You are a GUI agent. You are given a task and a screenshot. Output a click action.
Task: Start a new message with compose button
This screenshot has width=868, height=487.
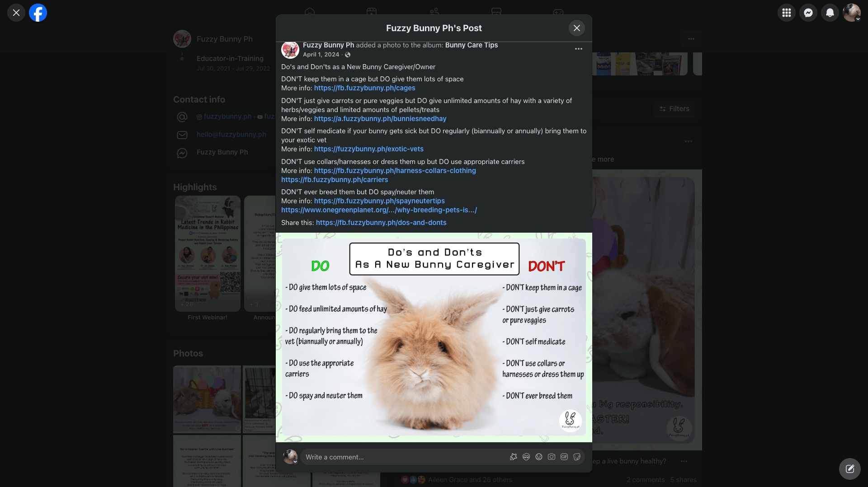pos(850,469)
